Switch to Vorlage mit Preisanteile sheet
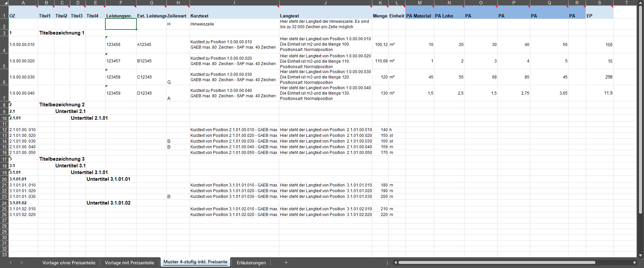The image size is (644, 268). pyautogui.click(x=129, y=263)
